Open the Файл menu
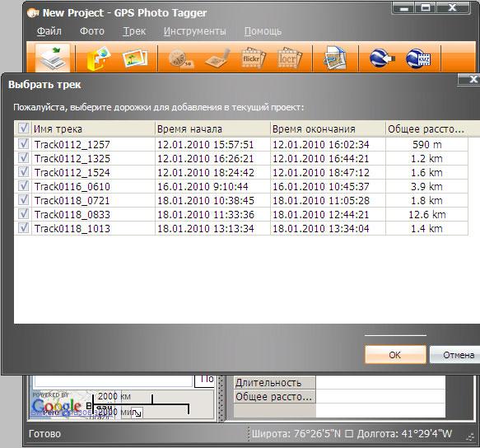Image resolution: width=480 pixels, height=448 pixels. coord(49,31)
